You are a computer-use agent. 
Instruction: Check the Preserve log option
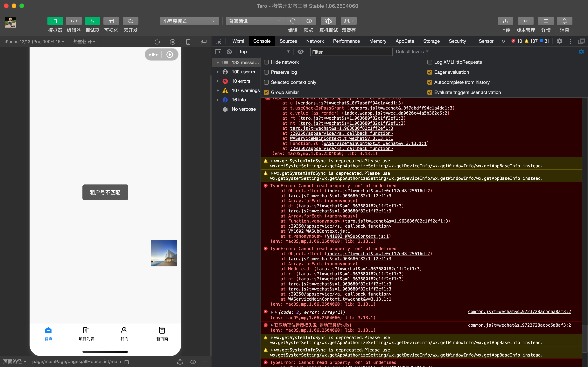click(266, 72)
